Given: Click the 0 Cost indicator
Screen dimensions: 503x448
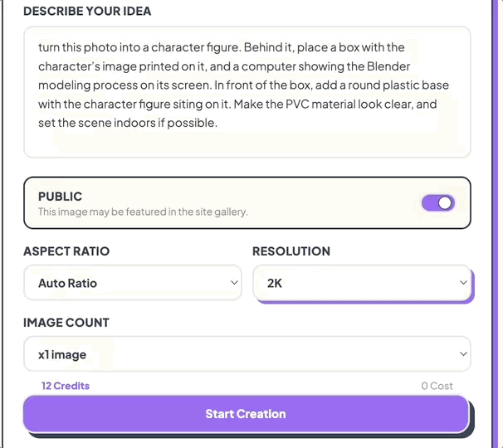Looking at the screenshot, I should click(x=437, y=386).
